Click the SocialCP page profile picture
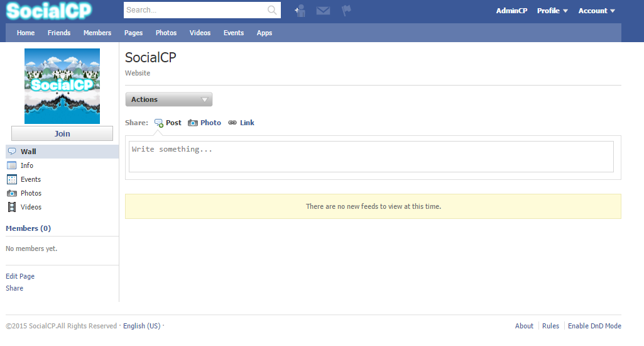This screenshot has height=346, width=644. tap(62, 86)
